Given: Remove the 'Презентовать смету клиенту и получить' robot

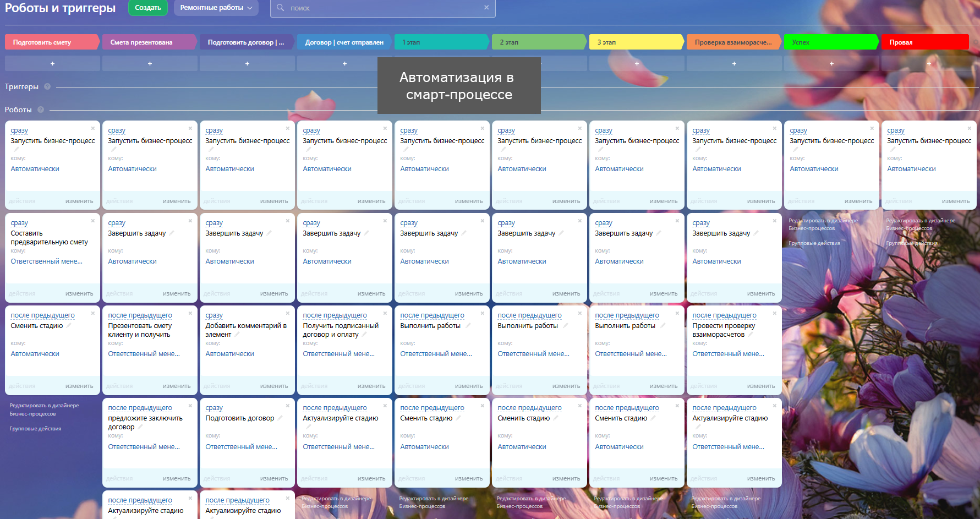Looking at the screenshot, I should tap(190, 313).
